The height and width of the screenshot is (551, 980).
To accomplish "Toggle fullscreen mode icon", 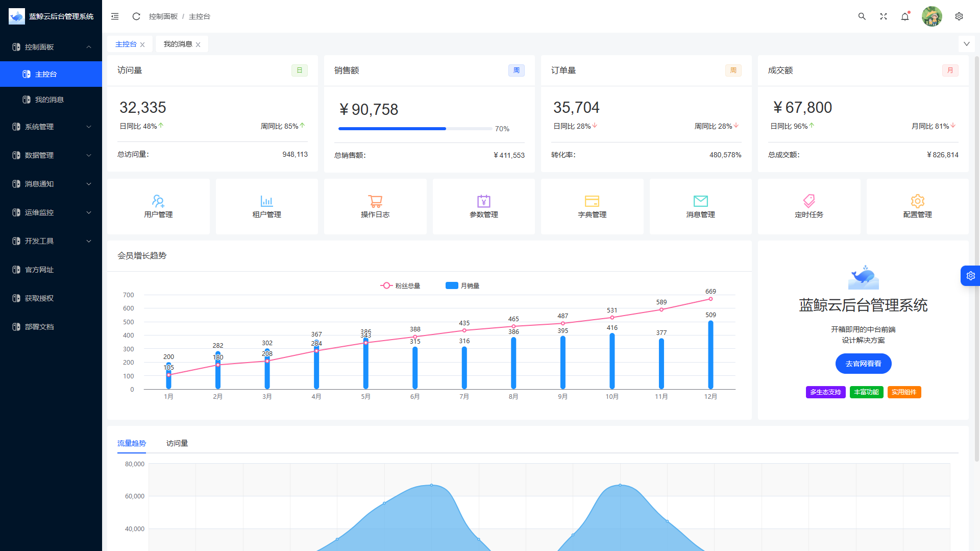I will click(x=884, y=16).
